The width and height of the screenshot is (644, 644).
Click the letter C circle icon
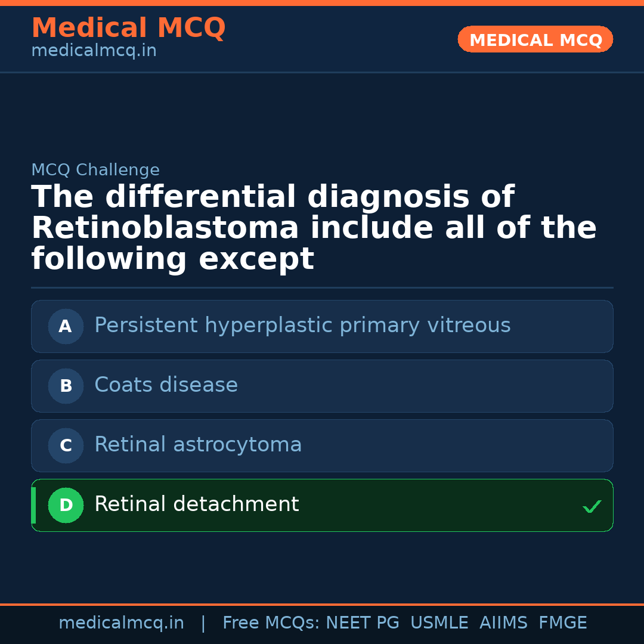click(x=66, y=446)
